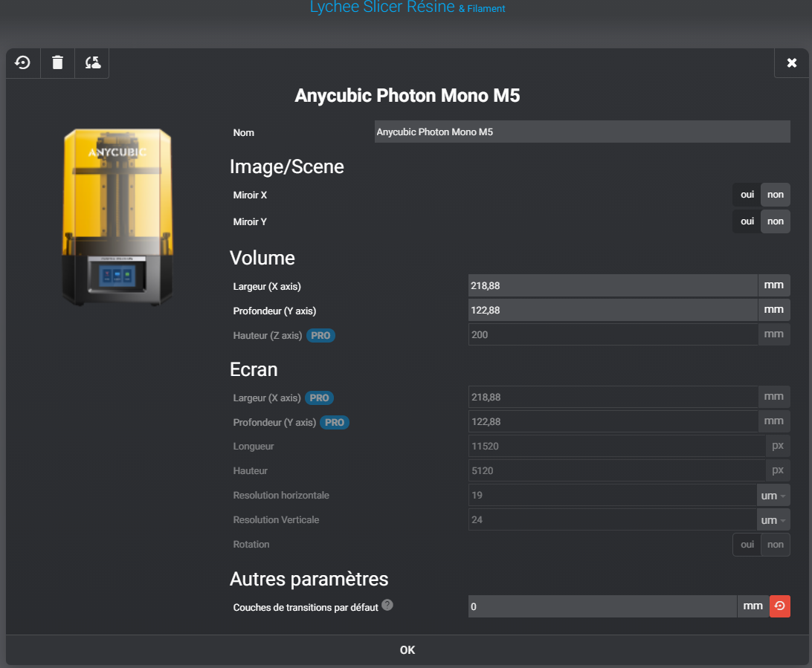
Task: Click the Volume Profondeur (Y axis) field
Action: 613,310
